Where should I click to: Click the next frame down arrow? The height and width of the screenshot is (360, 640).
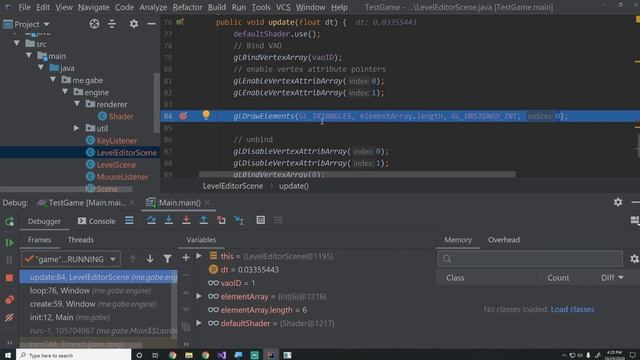(150, 259)
